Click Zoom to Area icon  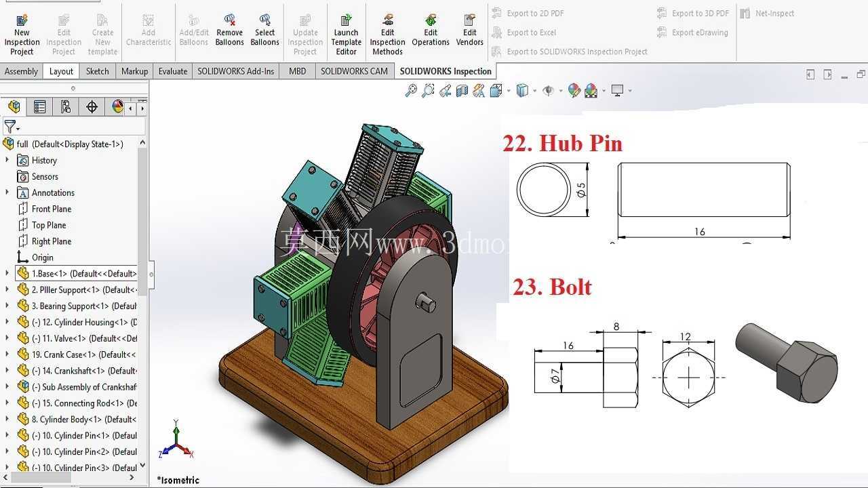tap(428, 90)
